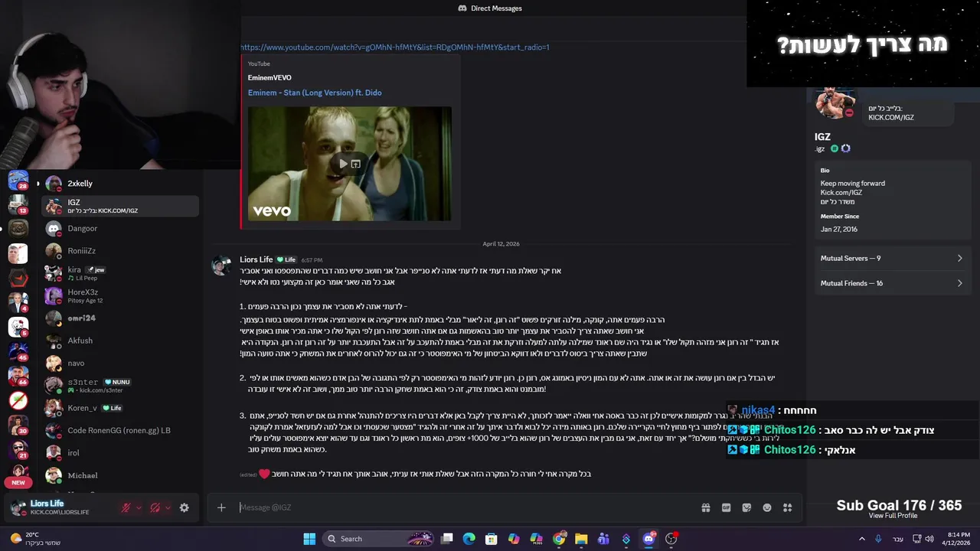Image resolution: width=980 pixels, height=551 pixels.
Task: Open the Hello Kitty server with 5 badge
Action: (18, 327)
